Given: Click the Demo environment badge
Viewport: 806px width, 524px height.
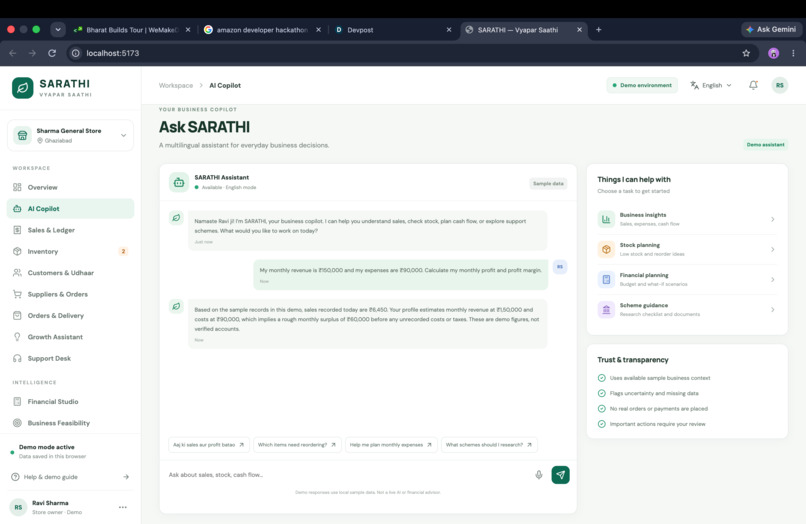Looking at the screenshot, I should click(x=642, y=85).
